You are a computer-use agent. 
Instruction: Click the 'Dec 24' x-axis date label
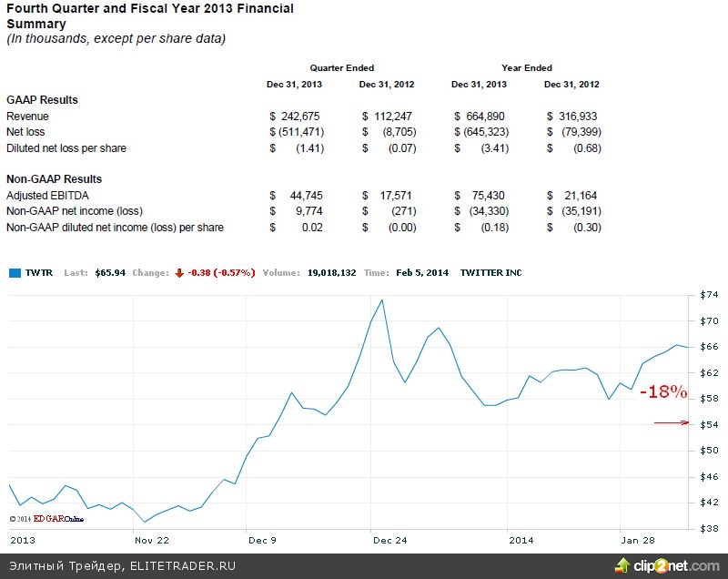[x=390, y=541]
